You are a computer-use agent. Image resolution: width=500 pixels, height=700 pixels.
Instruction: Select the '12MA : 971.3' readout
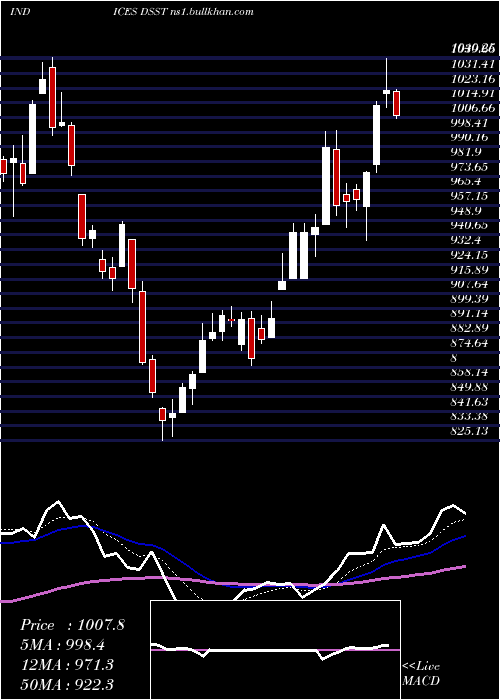pos(67,664)
